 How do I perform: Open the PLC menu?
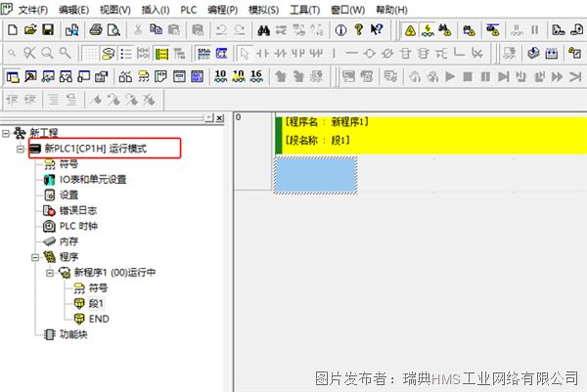click(189, 10)
